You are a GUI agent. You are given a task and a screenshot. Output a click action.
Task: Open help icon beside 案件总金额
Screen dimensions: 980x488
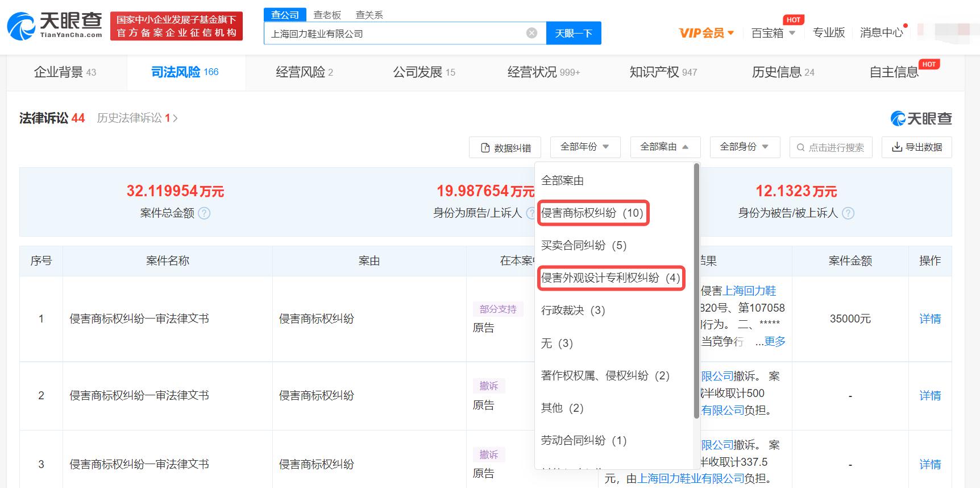pyautogui.click(x=204, y=213)
